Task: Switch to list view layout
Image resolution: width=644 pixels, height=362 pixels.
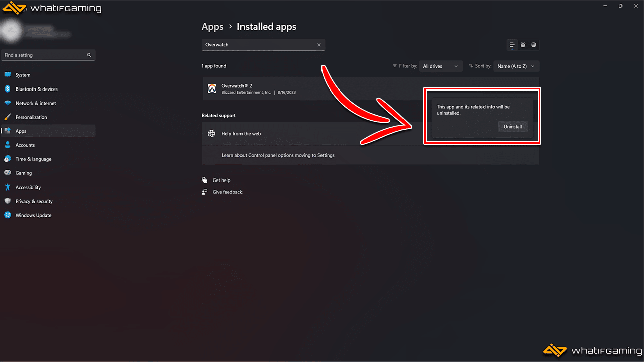Action: tap(512, 45)
